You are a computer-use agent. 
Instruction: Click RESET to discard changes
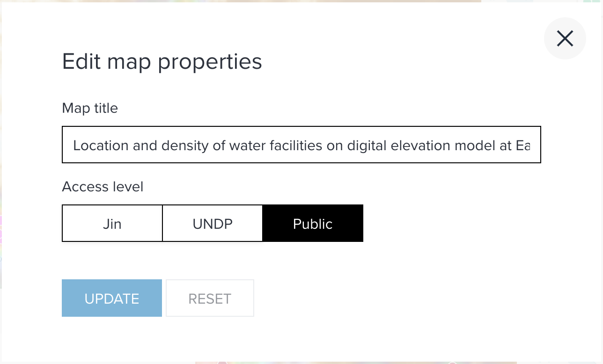pyautogui.click(x=210, y=298)
